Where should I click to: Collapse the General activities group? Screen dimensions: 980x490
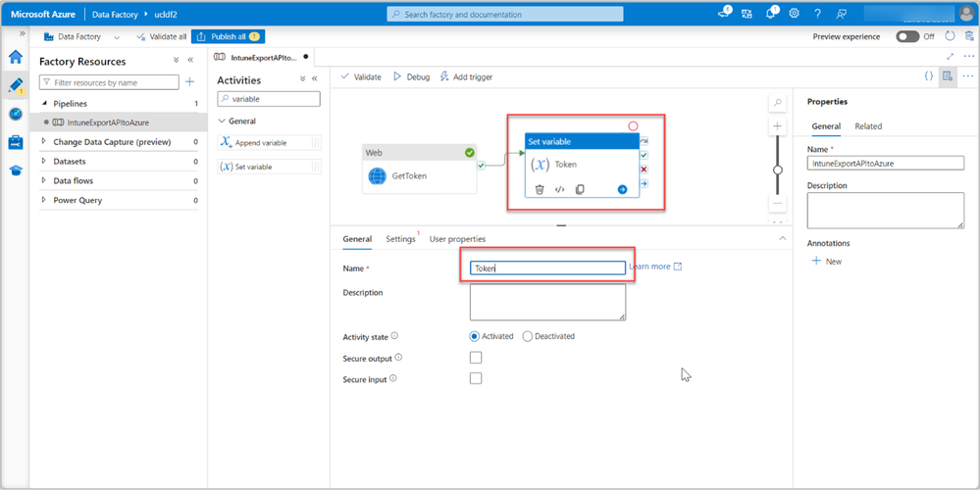(222, 122)
